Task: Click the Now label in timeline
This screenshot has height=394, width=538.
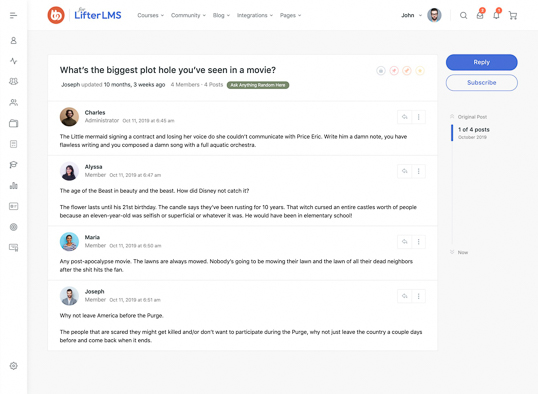Action: tap(463, 252)
